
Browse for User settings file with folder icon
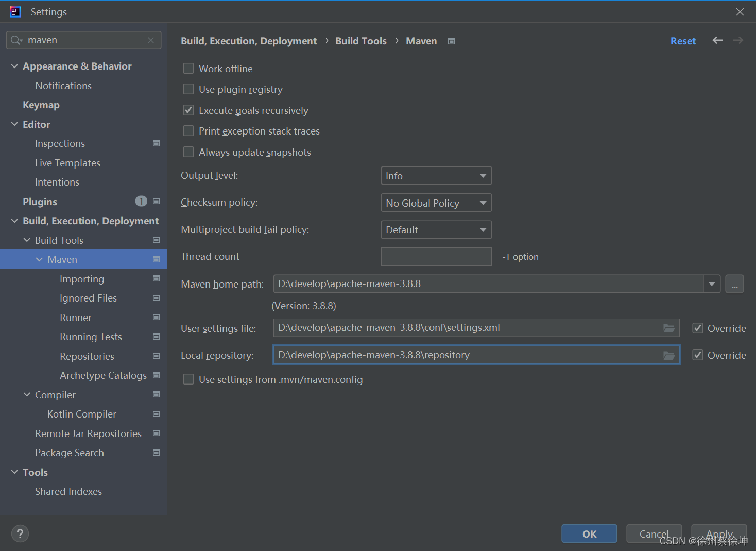pyautogui.click(x=669, y=328)
